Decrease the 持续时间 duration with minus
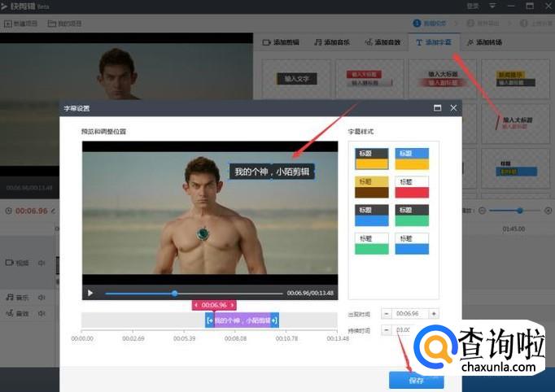The height and width of the screenshot is (392, 555). click(386, 330)
